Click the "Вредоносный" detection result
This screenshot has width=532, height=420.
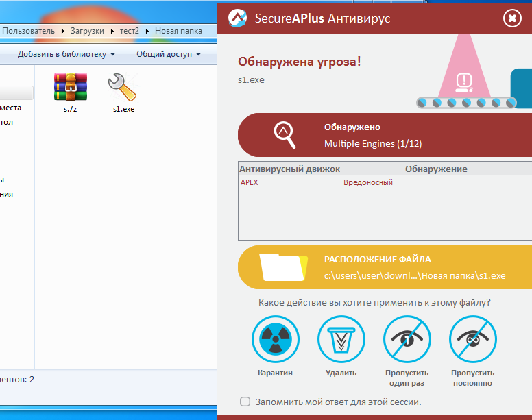click(x=368, y=182)
